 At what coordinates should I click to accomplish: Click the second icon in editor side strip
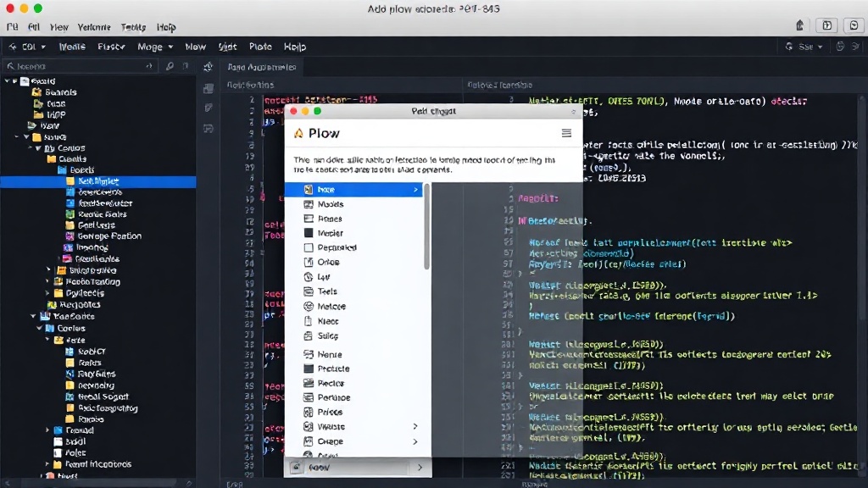click(209, 88)
